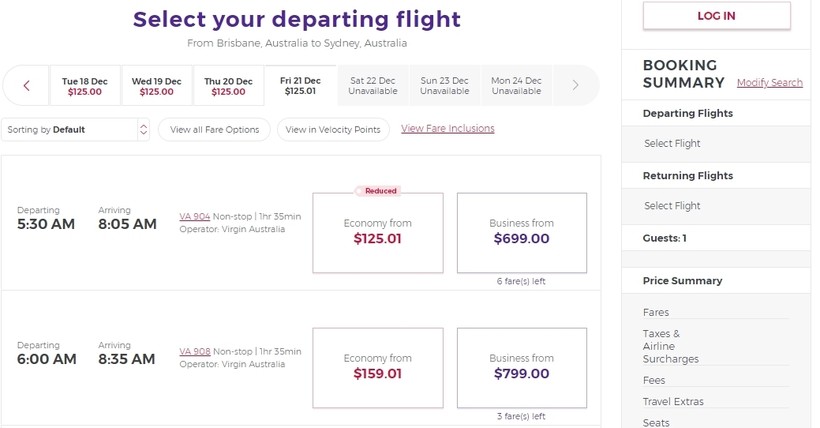
Task: Select the Fri 21 Dec date tab
Action: [300, 86]
